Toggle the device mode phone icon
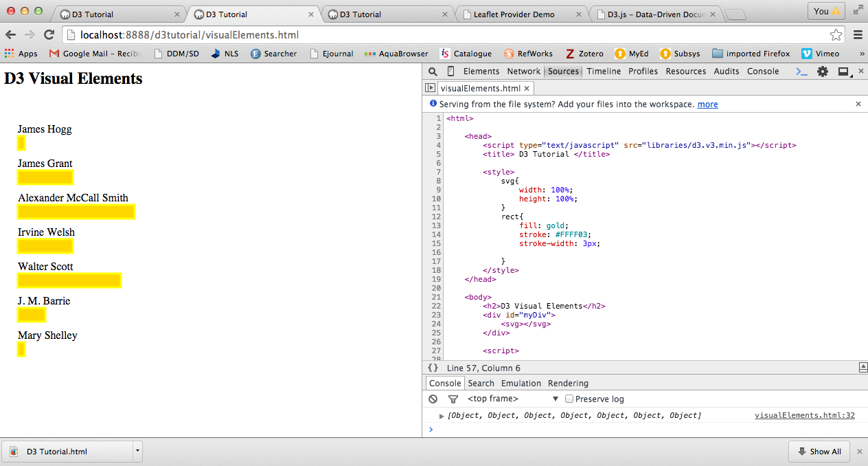 coord(450,71)
